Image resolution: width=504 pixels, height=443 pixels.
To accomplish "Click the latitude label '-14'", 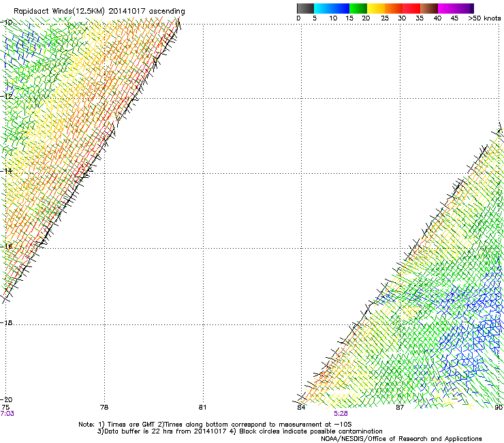I will (x=7, y=171).
